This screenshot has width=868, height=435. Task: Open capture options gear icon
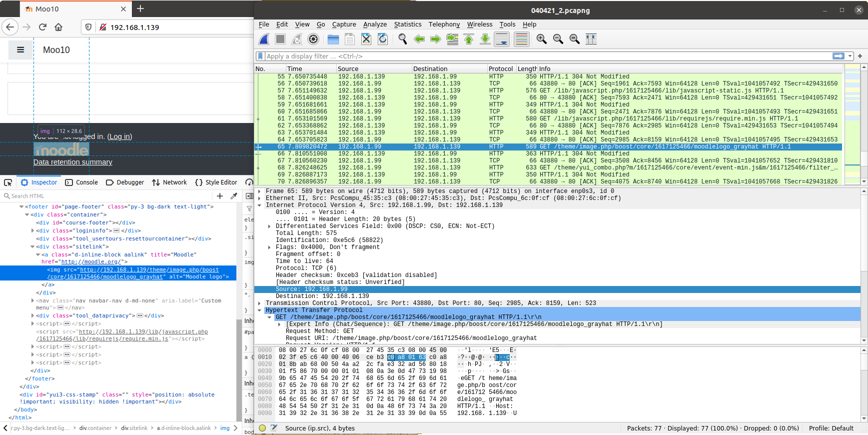(313, 39)
